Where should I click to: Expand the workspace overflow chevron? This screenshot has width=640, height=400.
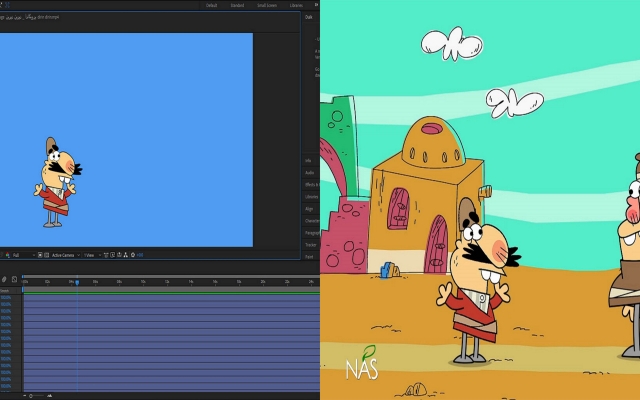316,5
